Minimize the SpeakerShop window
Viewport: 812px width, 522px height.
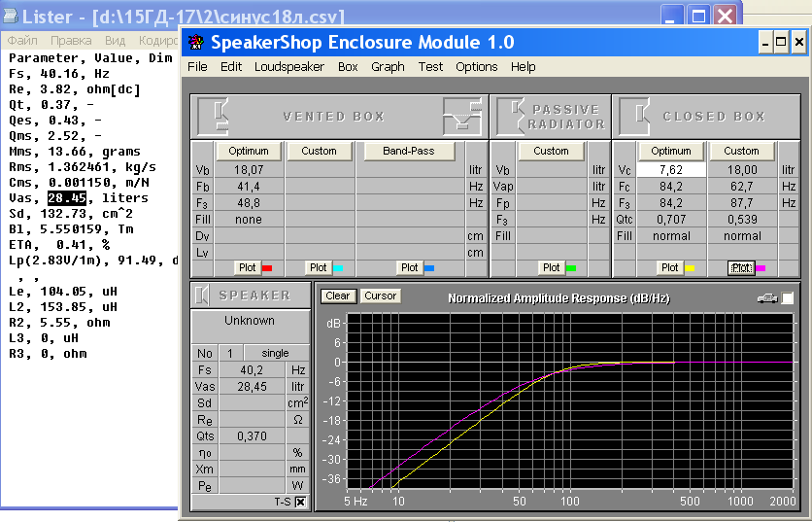pos(766,42)
